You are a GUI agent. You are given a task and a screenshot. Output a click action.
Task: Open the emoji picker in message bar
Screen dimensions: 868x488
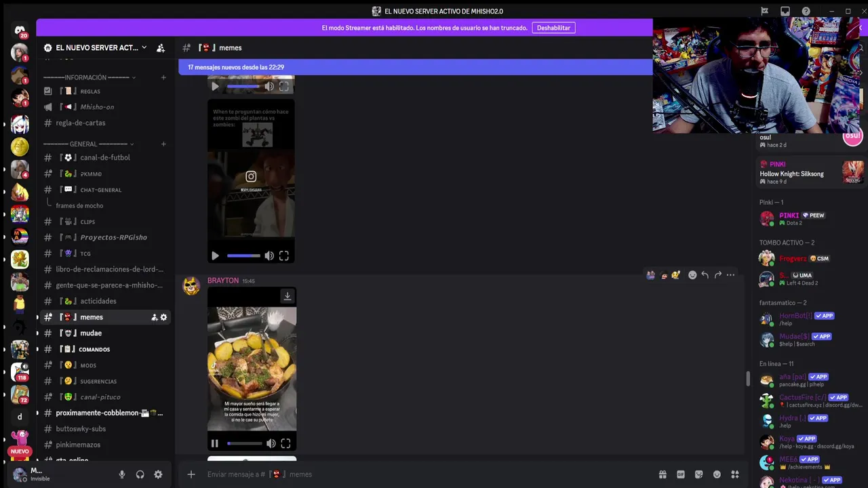click(x=717, y=474)
